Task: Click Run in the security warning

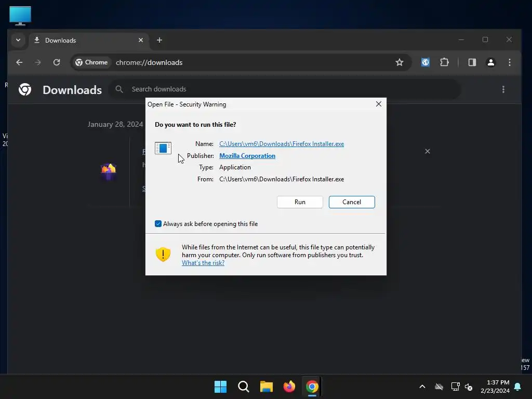Action: 300,202
